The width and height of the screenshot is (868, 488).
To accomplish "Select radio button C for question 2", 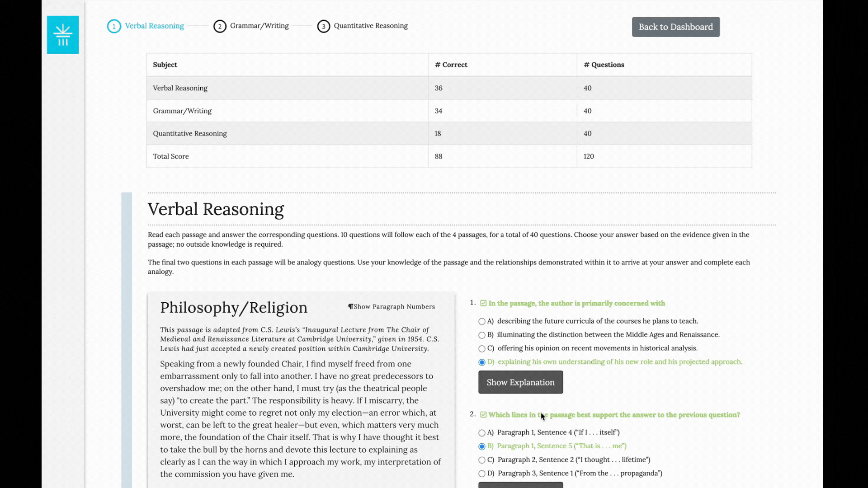I will 481,460.
